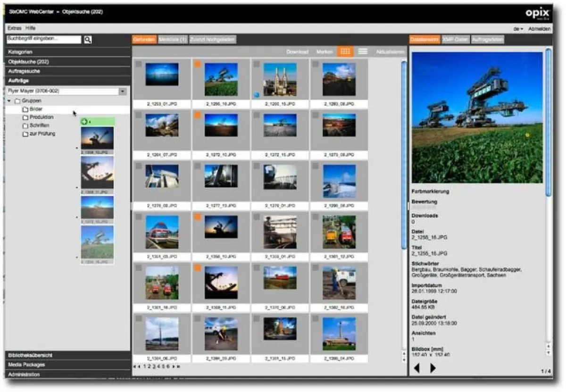566x392 pixels.
Task: Open the opix logo
Action: pos(537,13)
